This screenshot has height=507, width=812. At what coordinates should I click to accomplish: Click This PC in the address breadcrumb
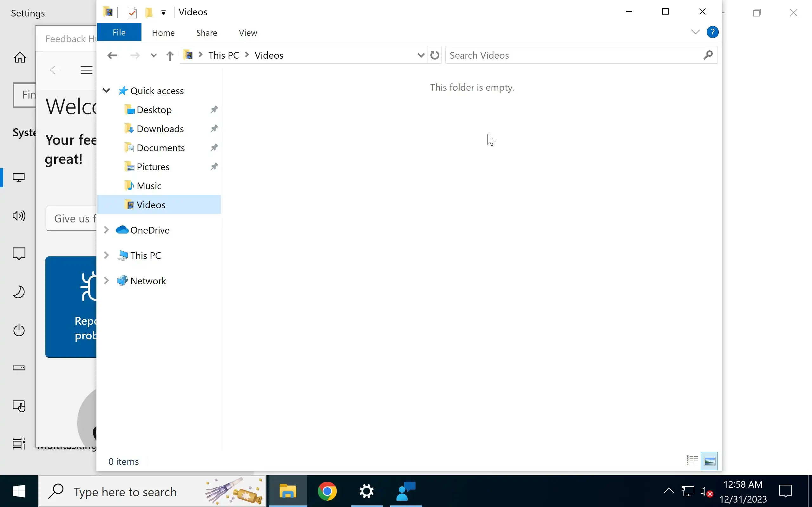(x=224, y=55)
